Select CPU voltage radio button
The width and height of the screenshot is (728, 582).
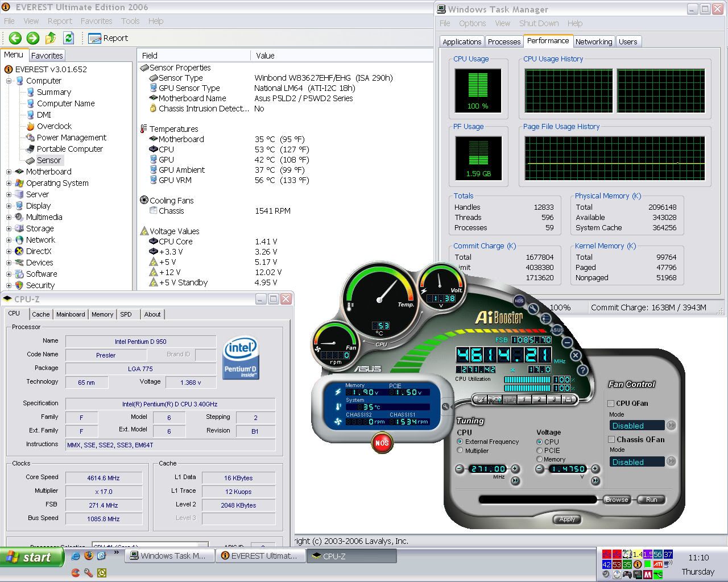click(x=539, y=442)
